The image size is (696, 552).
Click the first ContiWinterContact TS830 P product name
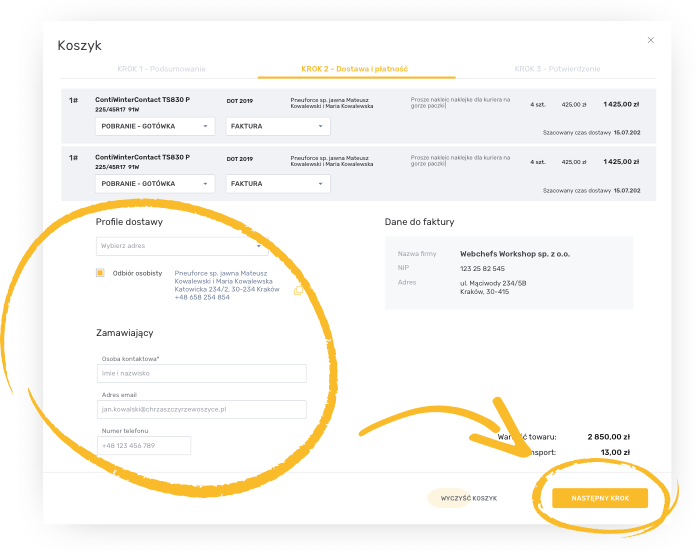[142, 101]
